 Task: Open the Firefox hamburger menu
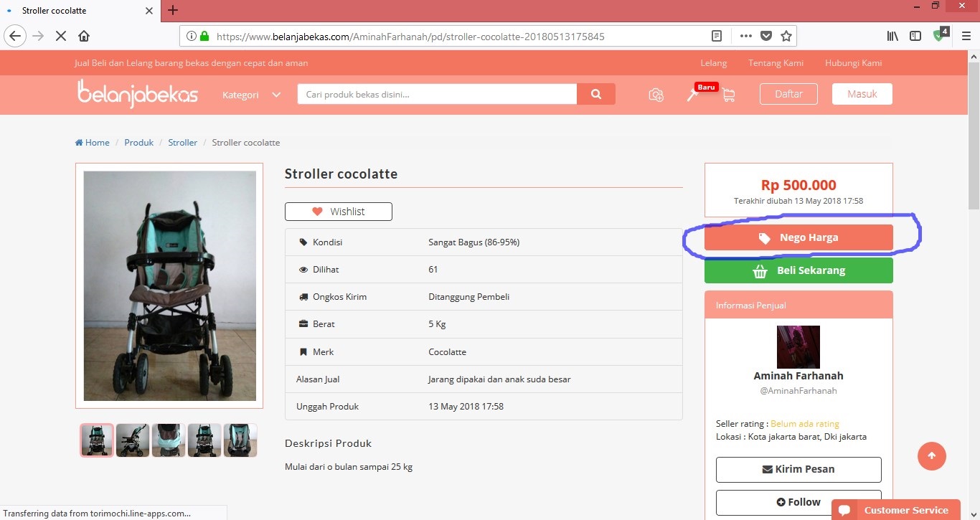pyautogui.click(x=966, y=36)
